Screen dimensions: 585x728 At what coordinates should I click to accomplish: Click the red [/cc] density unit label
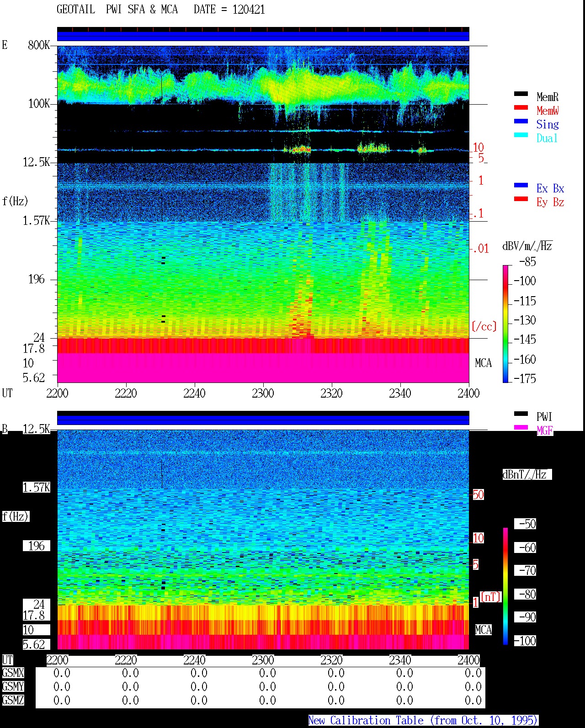(484, 326)
